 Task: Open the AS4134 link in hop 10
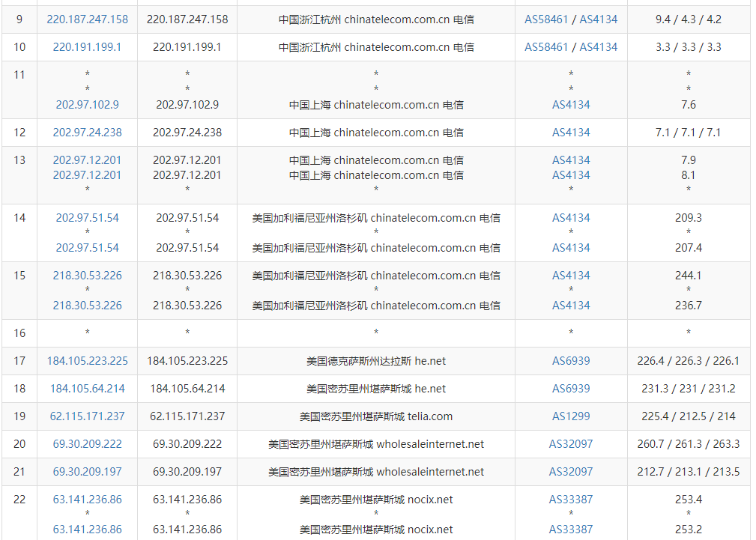[x=599, y=47]
